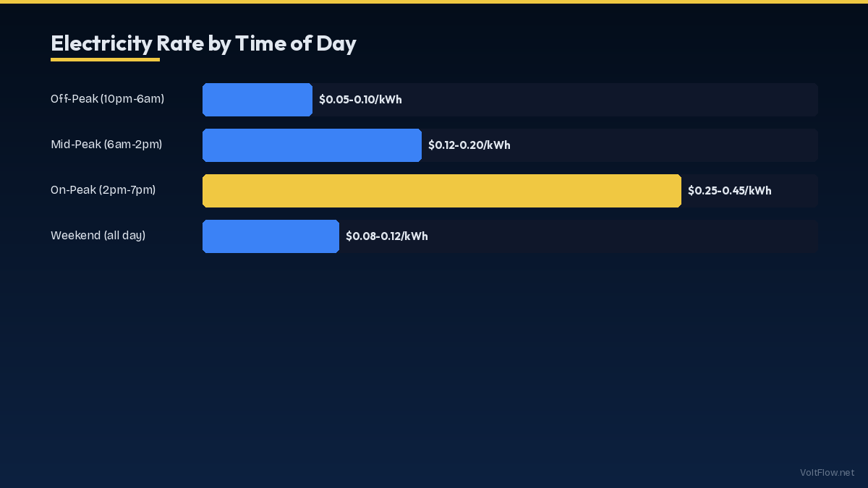Viewport: 868px width, 488px height.
Task: Click the $0.12-0.20/kWh value label
Action: tap(469, 145)
